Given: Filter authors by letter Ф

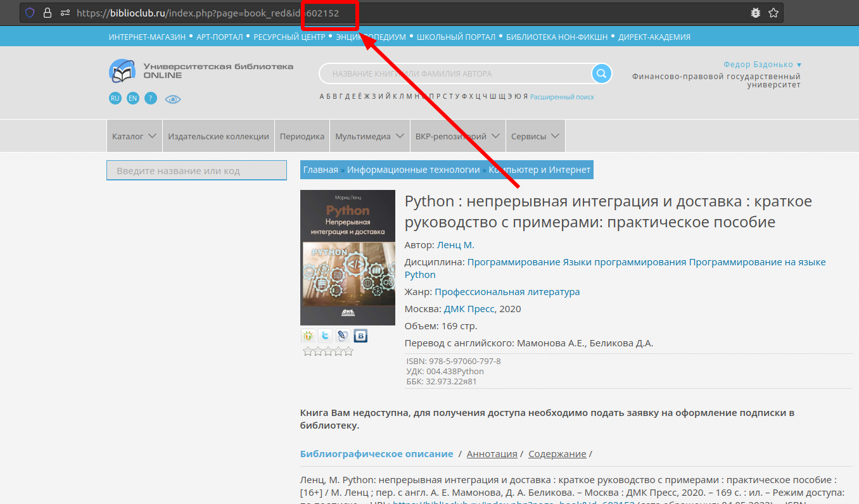Looking at the screenshot, I should point(463,97).
